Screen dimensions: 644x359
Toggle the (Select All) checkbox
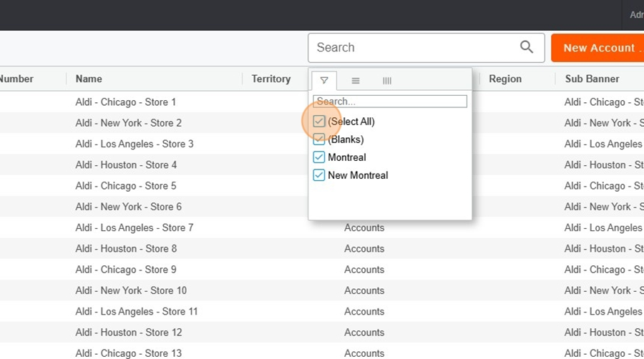pos(318,122)
